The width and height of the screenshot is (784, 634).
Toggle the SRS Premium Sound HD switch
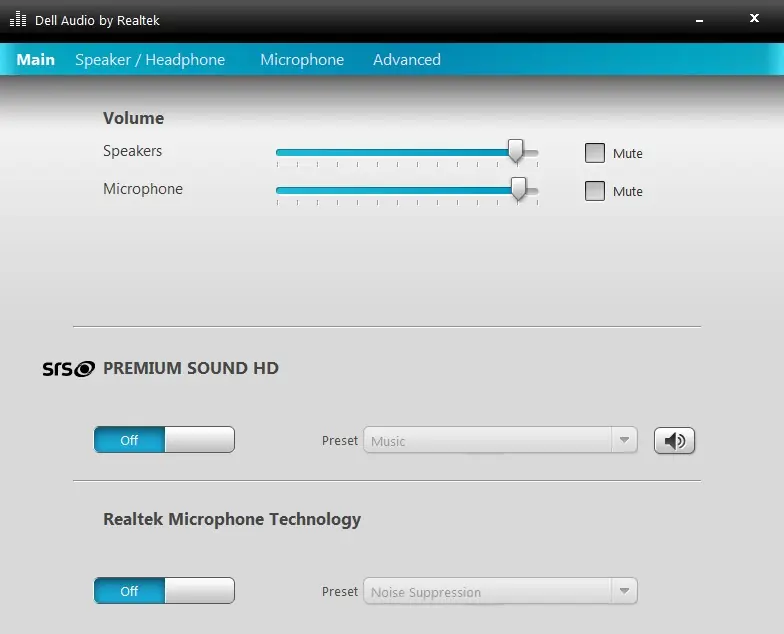164,440
